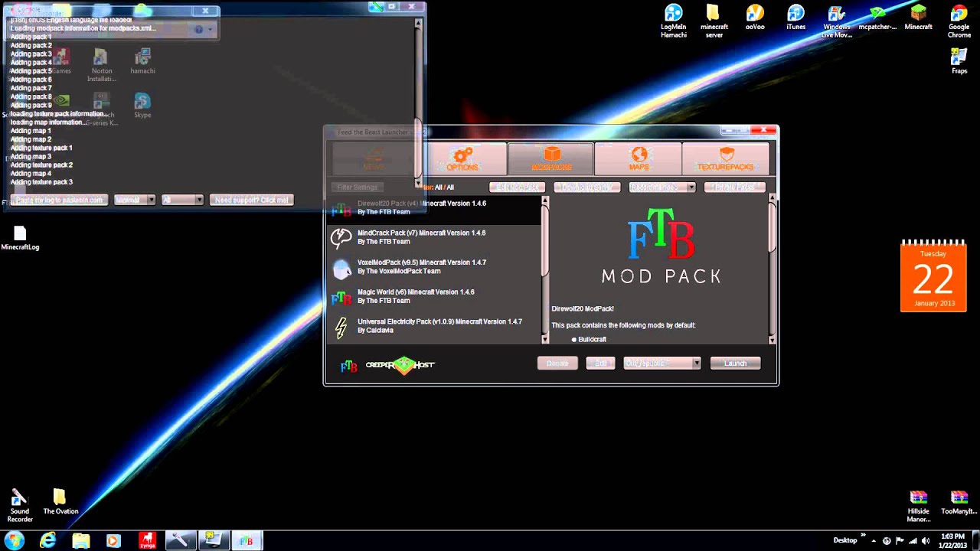Switch to the Options tab
This screenshot has height=551, width=980.
pos(462,158)
